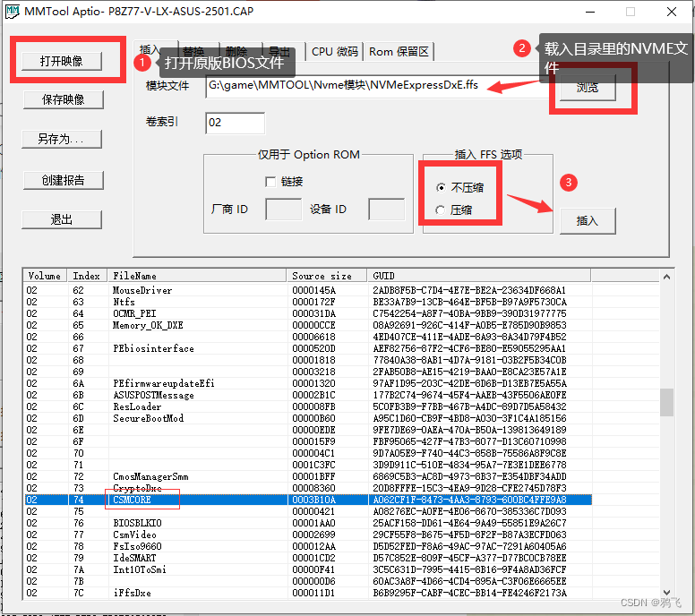Click index 75 row with size 00000421
This screenshot has width=695, height=616.
coord(308,511)
